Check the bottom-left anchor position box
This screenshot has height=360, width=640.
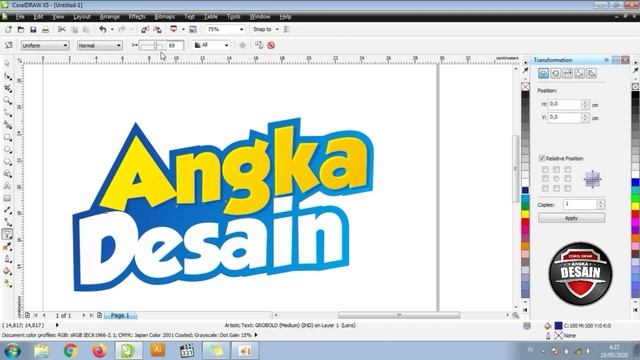[x=545, y=188]
